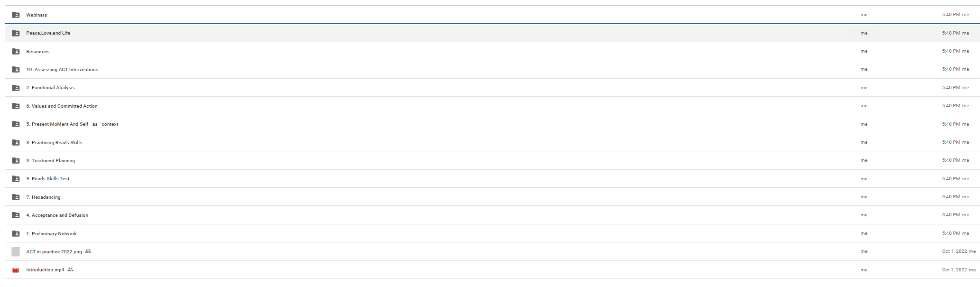Choose 5. Present MoMent And Self-as-context folder
The width and height of the screenshot is (980, 287).
tap(492, 124)
